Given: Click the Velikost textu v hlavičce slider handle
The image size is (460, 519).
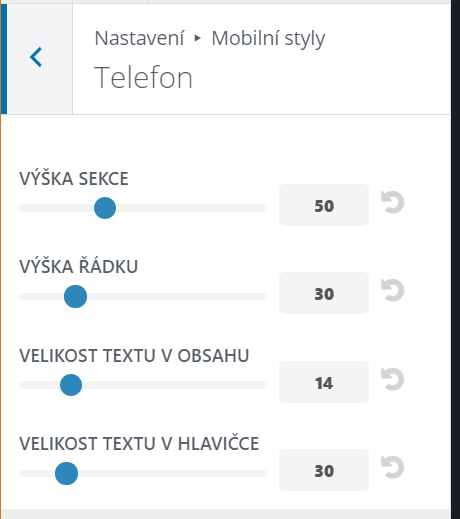Looking at the screenshot, I should click(x=67, y=473).
